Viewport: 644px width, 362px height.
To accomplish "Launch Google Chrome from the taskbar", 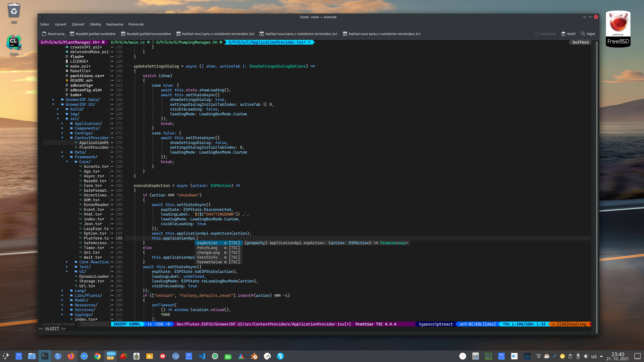I will click(x=97, y=356).
